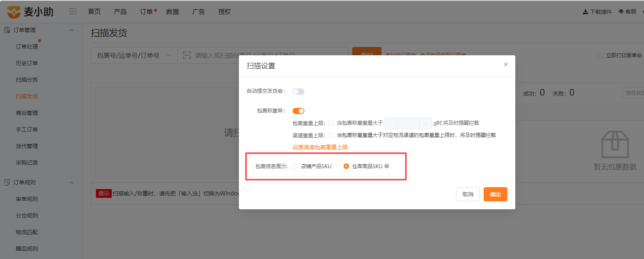Open the 首页 top menu
This screenshot has width=644, height=259.
pyautogui.click(x=94, y=12)
